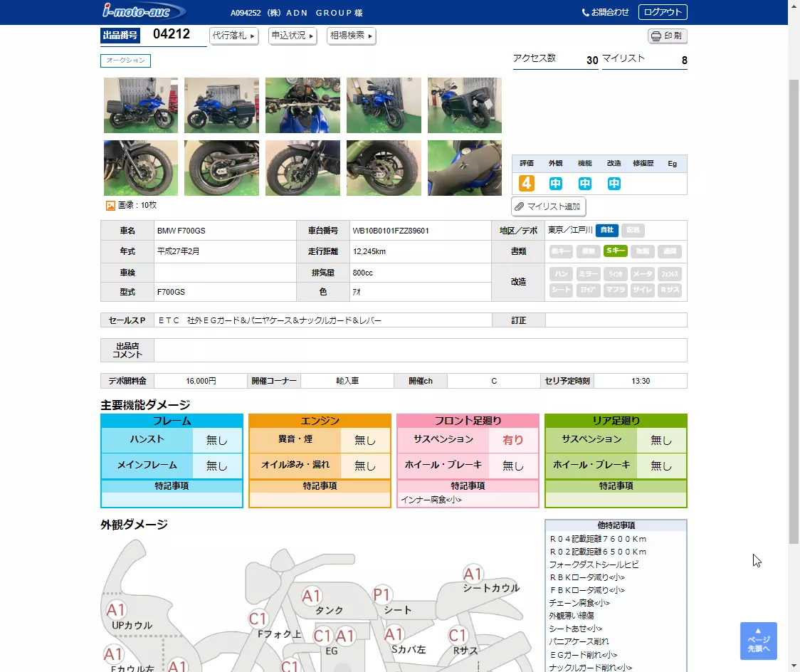Open the seat close-up thumbnail
800x672 pixels.
click(x=464, y=168)
